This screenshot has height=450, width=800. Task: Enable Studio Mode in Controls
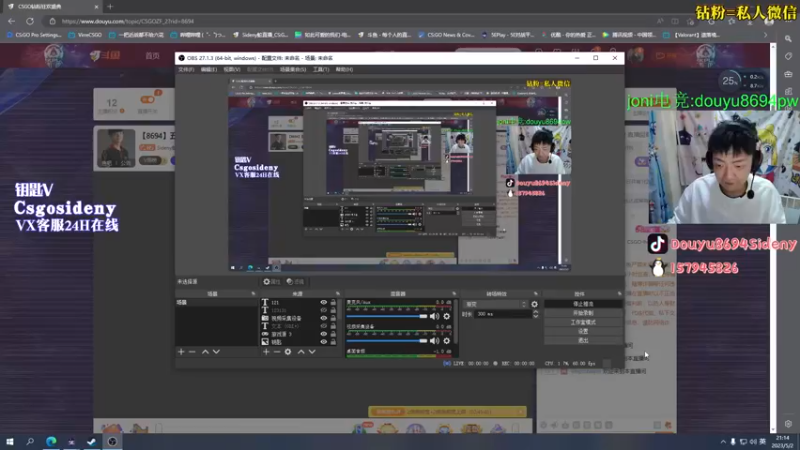[583, 322]
